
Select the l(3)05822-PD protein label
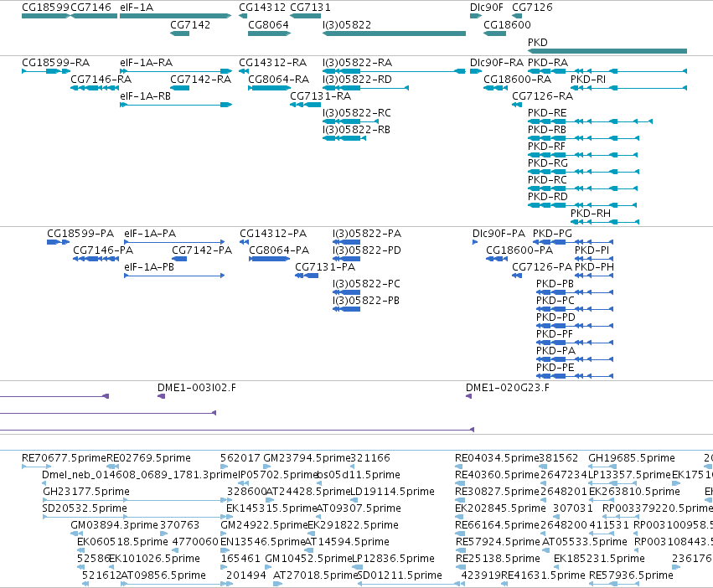pyautogui.click(x=367, y=250)
